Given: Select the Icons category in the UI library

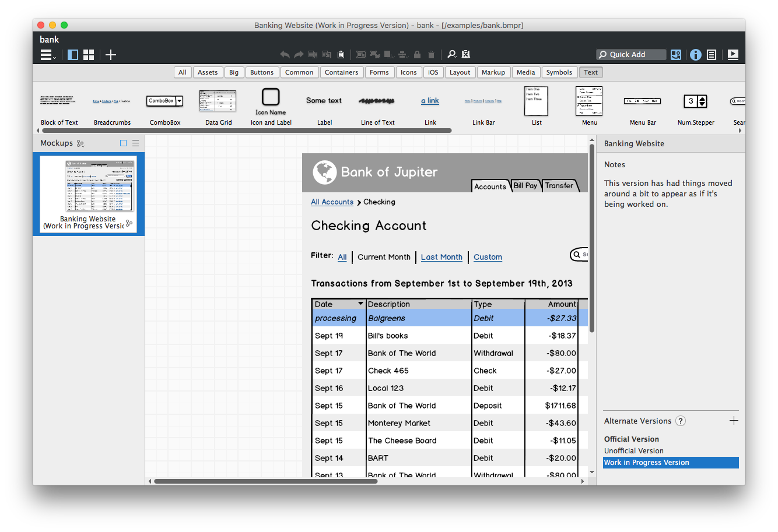Looking at the screenshot, I should 408,72.
